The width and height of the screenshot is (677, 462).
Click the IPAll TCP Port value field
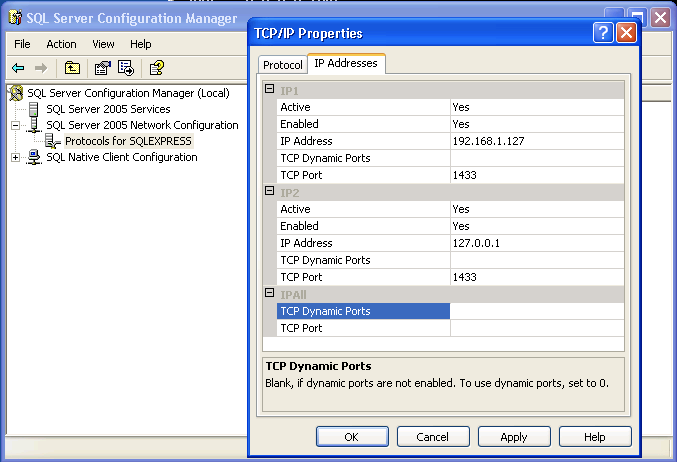[537, 328]
